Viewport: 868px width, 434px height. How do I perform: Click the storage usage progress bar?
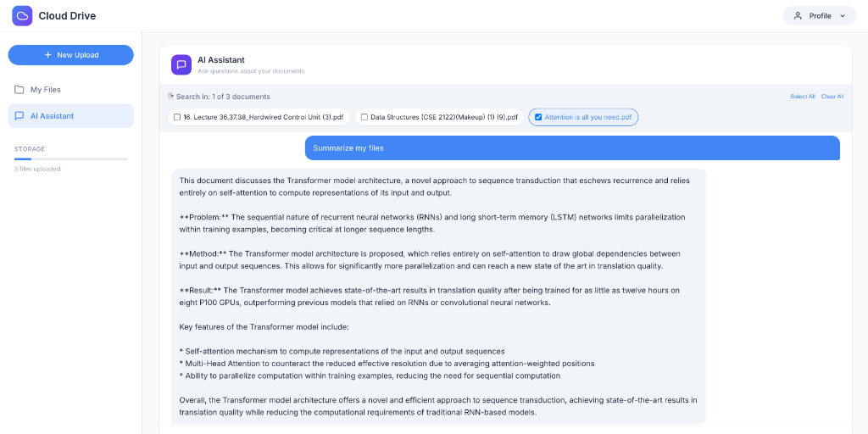coord(70,159)
